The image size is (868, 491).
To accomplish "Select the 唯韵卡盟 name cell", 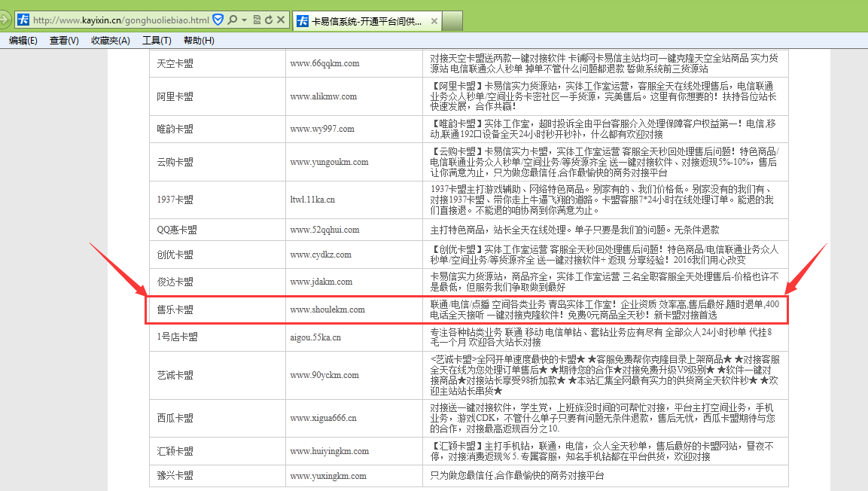I will [x=218, y=129].
